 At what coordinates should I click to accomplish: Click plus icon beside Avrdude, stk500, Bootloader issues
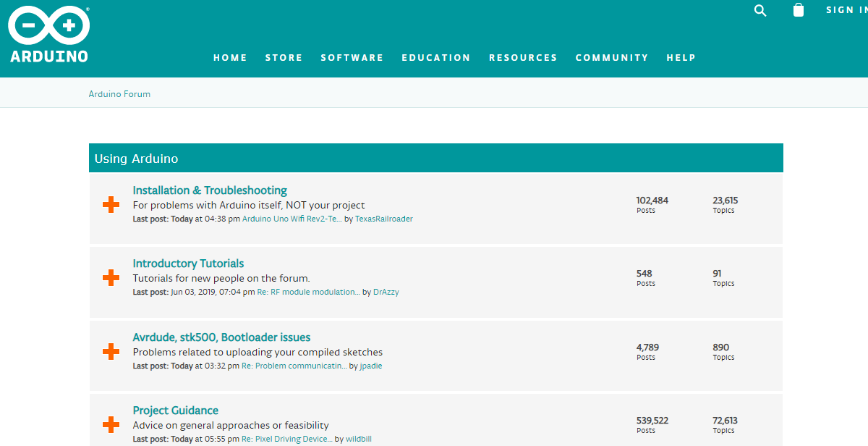pos(111,352)
